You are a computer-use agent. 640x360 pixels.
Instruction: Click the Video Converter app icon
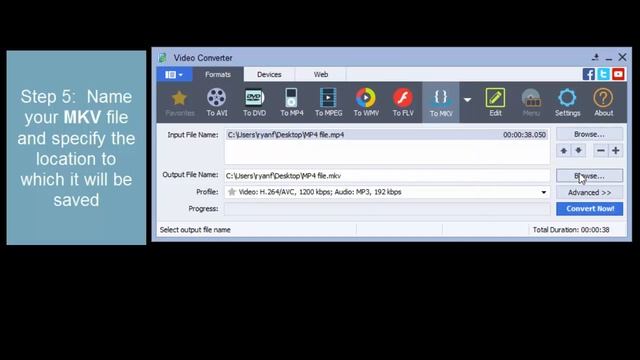click(x=163, y=58)
